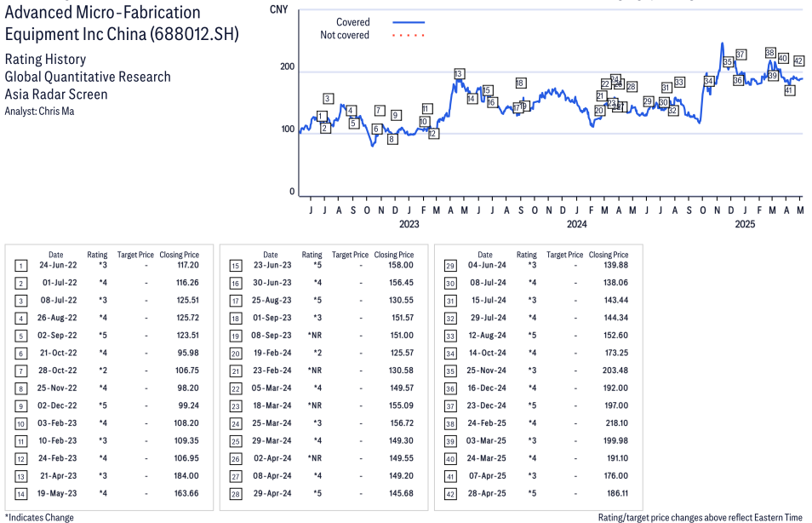
Task: Click the closing price '186.11'
Action: pos(617,493)
